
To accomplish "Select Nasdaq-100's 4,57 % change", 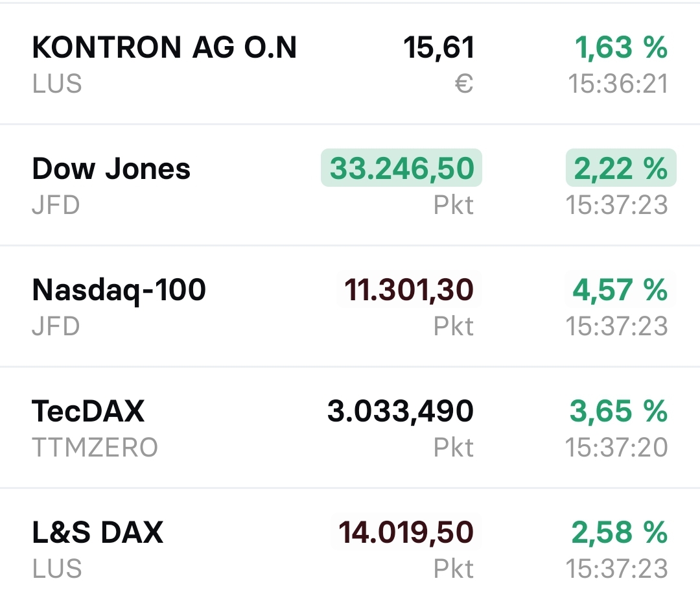I will pos(620,290).
